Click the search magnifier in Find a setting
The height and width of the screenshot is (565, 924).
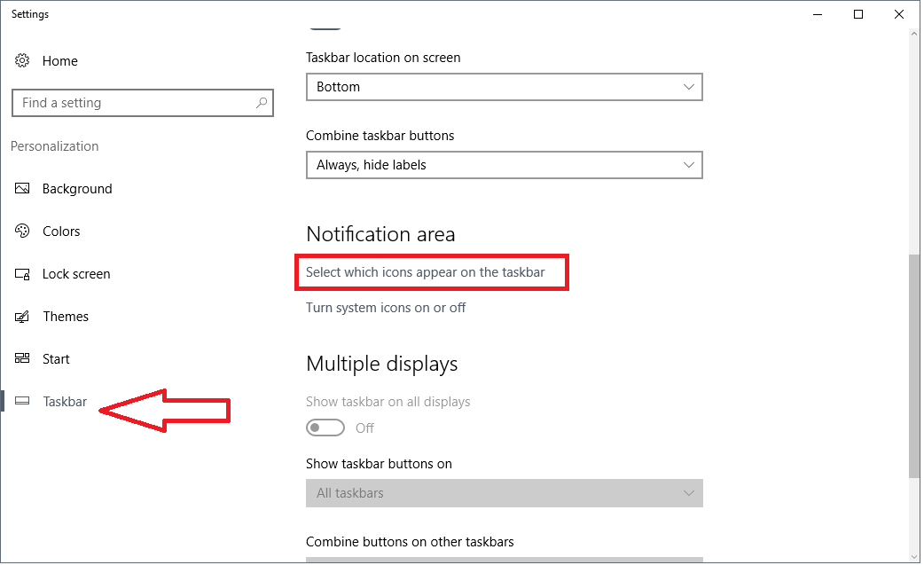[262, 103]
